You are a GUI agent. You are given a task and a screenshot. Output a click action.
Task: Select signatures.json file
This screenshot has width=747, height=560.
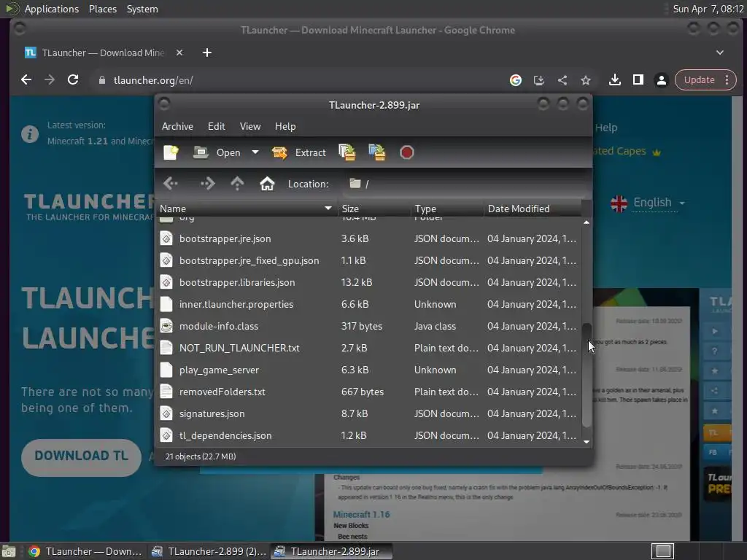[368, 414]
